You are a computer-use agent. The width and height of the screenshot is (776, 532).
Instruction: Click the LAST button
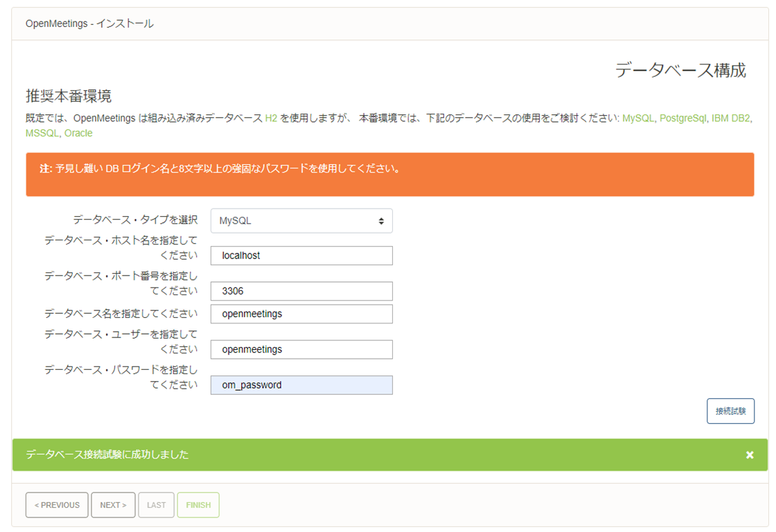tap(156, 505)
